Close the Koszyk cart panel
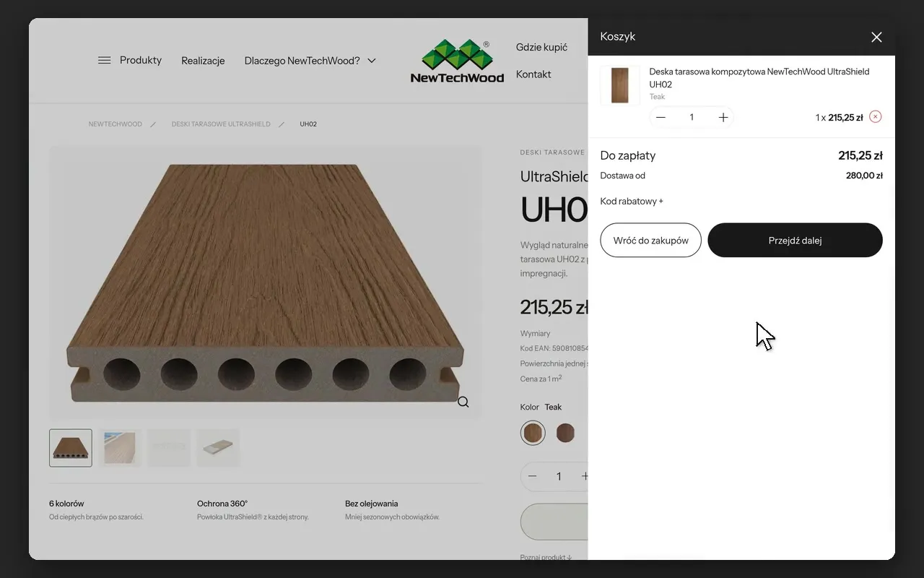The width and height of the screenshot is (924, 578). (876, 37)
